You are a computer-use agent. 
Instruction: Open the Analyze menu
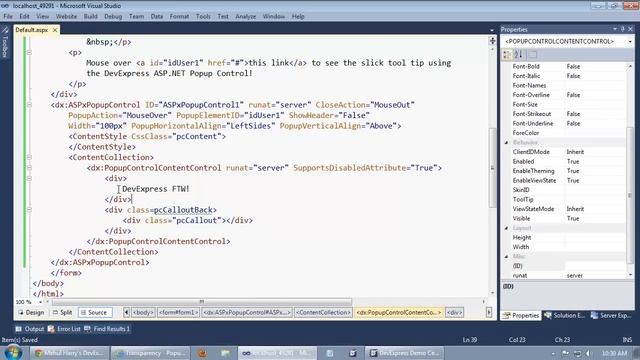click(246, 16)
